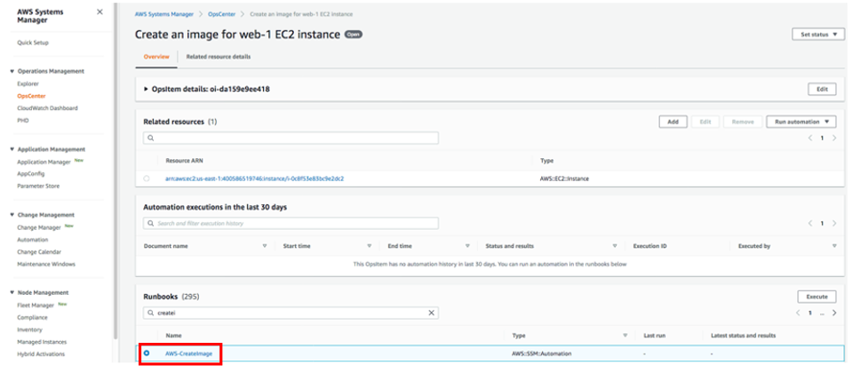The image size is (868, 373).
Task: Open Managed Instances in sidebar
Action: point(42,342)
